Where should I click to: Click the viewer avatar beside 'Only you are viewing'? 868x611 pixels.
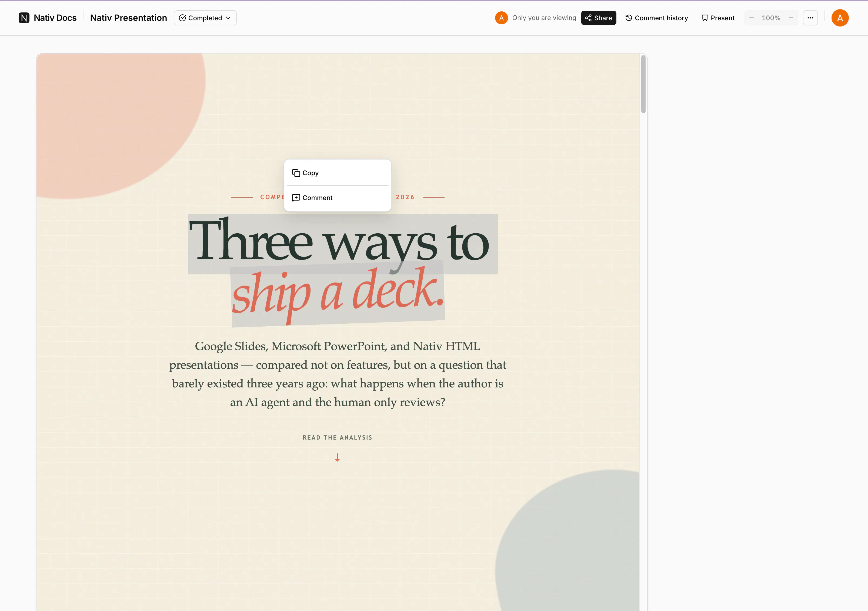[x=501, y=18]
